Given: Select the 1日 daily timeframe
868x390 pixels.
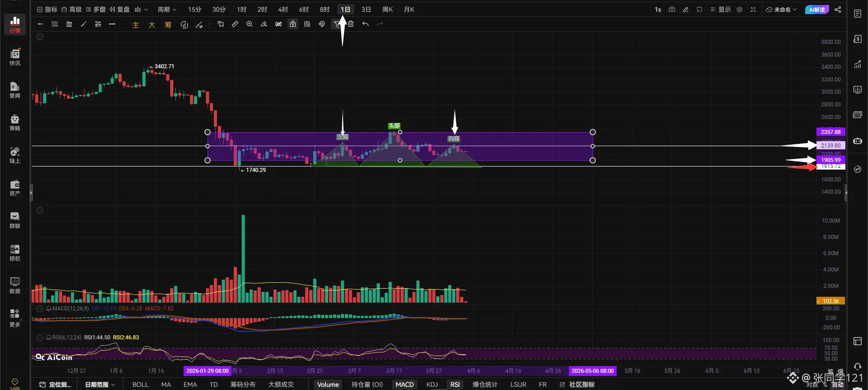Looking at the screenshot, I should (345, 10).
